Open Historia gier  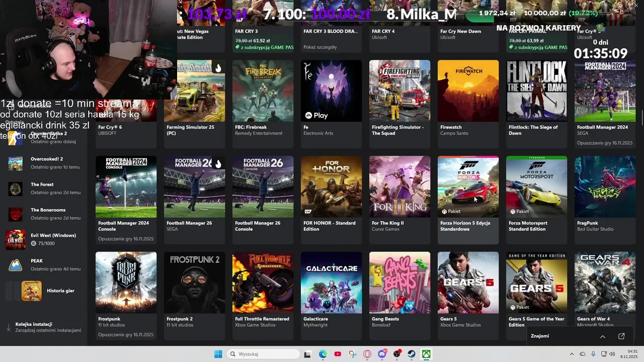[x=44, y=291]
